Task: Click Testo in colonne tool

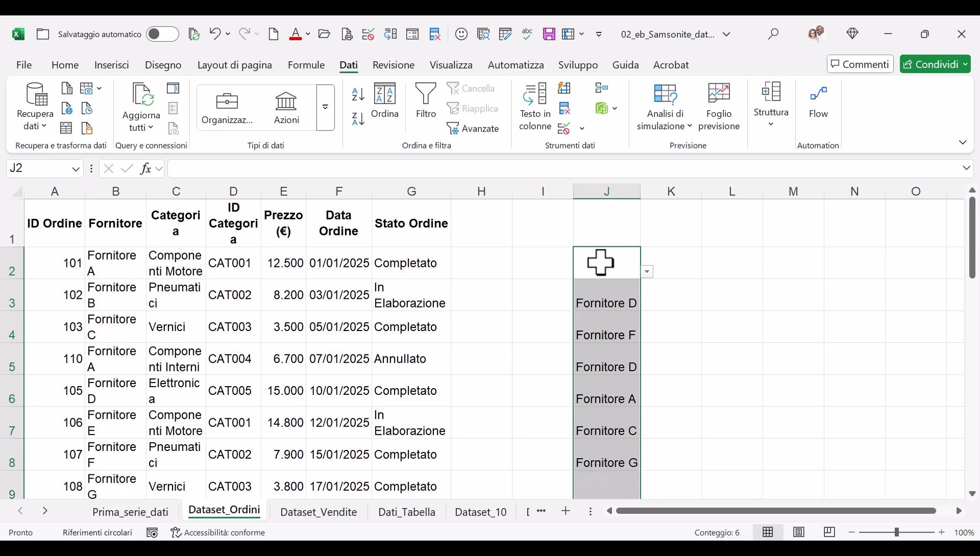Action: [535, 107]
